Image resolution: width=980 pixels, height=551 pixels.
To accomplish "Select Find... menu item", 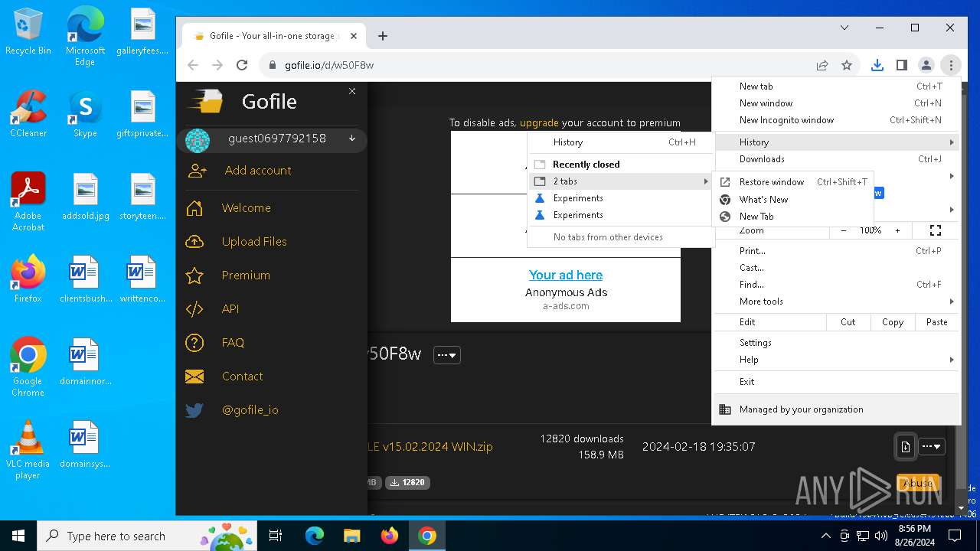I will click(836, 285).
